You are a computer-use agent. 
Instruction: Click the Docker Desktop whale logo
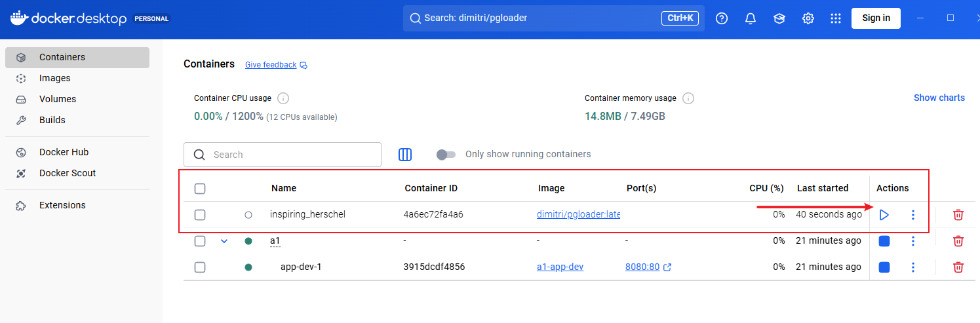(x=19, y=18)
